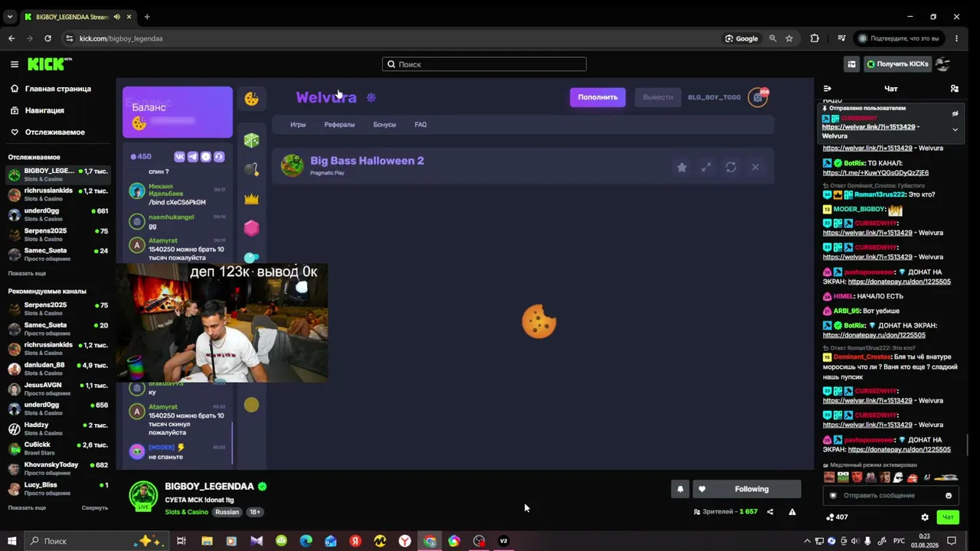Close the Big Bass Halloween 2 game
This screenshot has width=980, height=551.
point(755,168)
